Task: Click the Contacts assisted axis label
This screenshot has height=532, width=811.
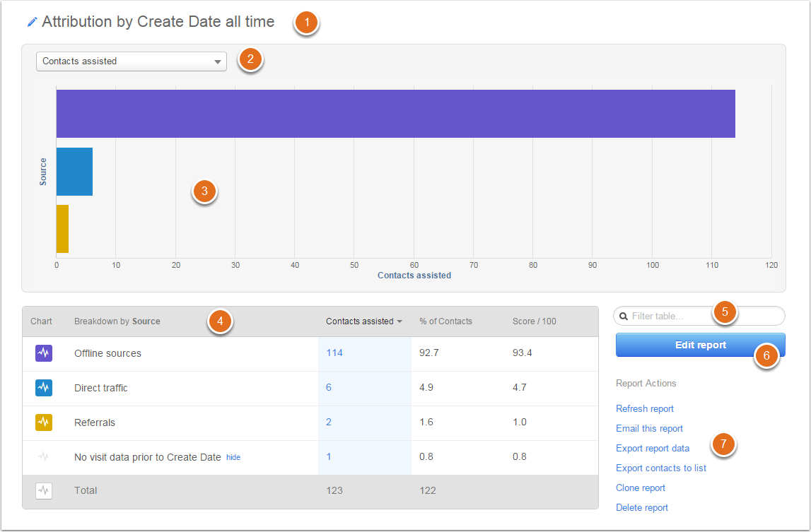Action: pyautogui.click(x=414, y=276)
